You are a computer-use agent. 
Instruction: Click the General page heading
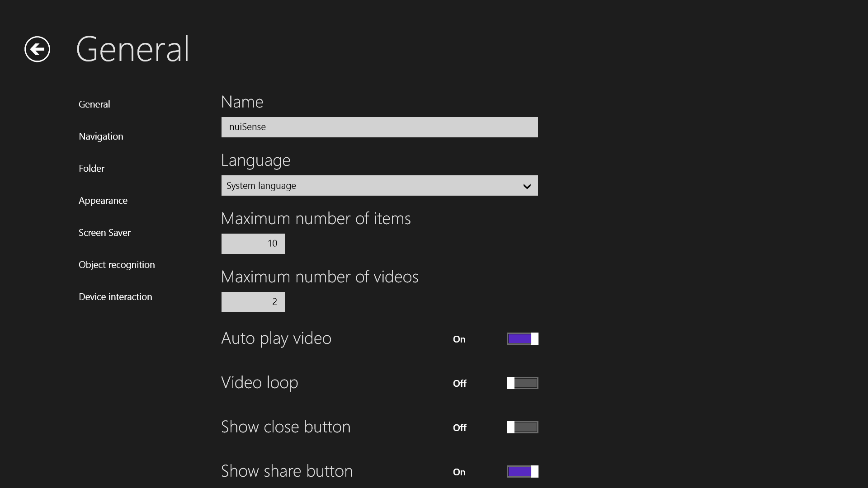pyautogui.click(x=132, y=49)
